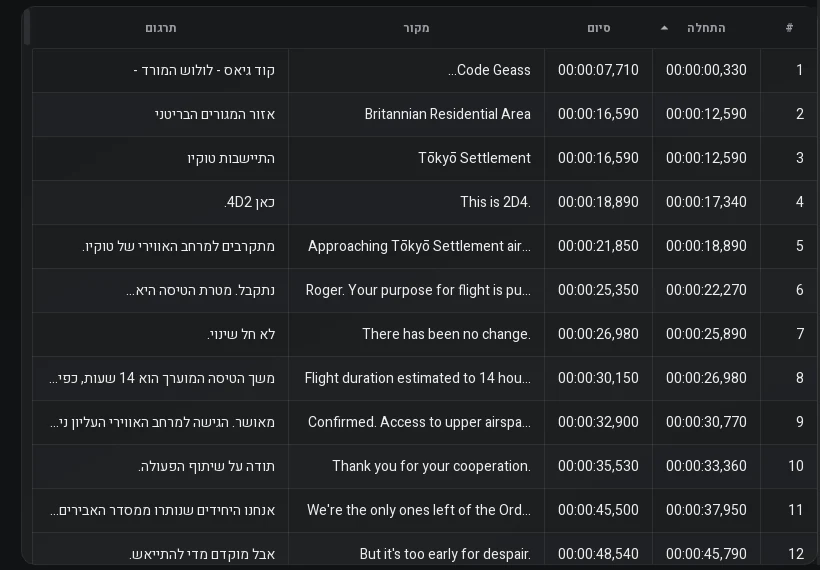Select row number 8
Viewport: 820px width, 570px height.
pyautogui.click(x=800, y=378)
